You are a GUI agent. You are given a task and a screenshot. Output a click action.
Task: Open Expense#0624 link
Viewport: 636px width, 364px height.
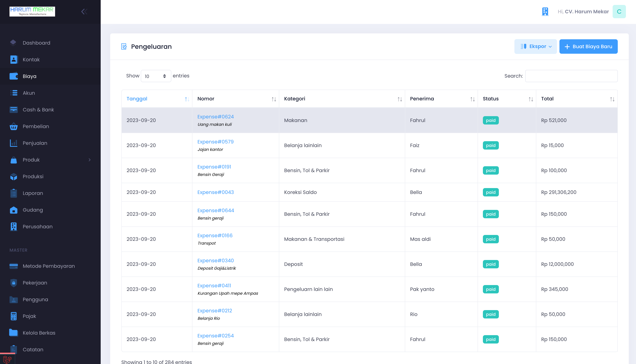coord(215,117)
